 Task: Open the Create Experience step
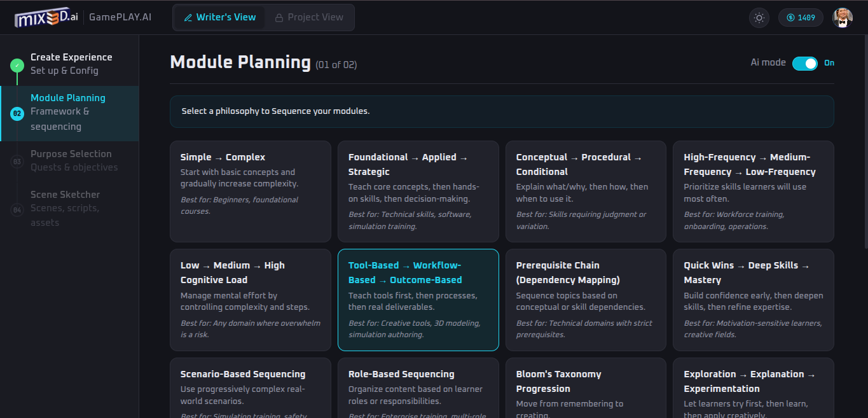pos(71,64)
